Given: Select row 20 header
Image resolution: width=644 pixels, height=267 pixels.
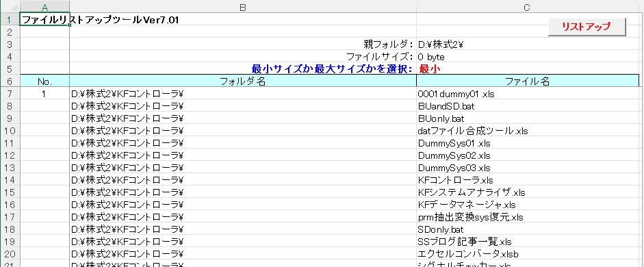Looking at the screenshot, I should pos(10,254).
